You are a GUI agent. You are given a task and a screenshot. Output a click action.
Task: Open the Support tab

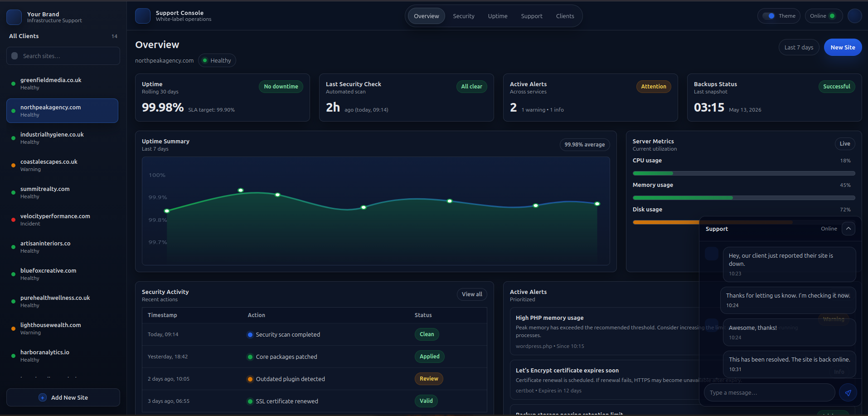coord(532,16)
